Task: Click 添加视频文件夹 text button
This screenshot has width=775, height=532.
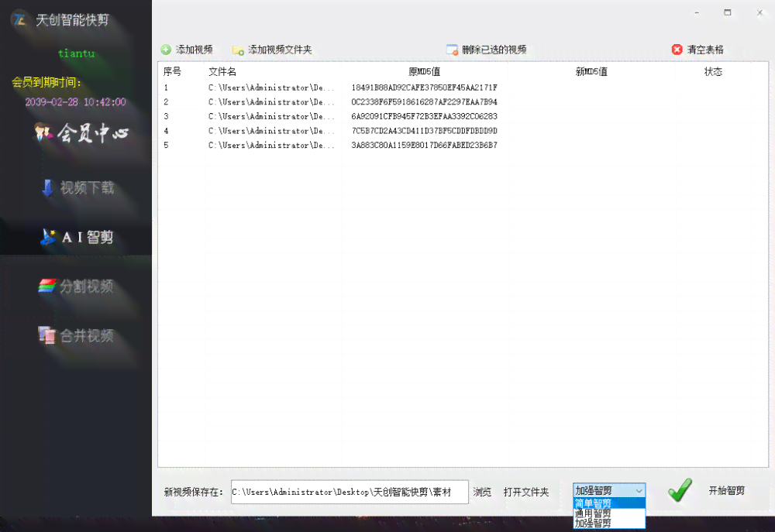Action: 280,50
